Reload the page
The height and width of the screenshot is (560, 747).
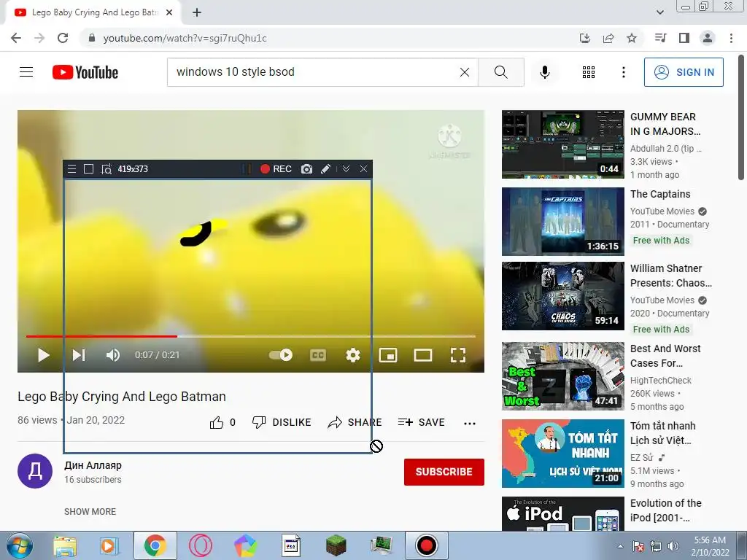pos(63,38)
